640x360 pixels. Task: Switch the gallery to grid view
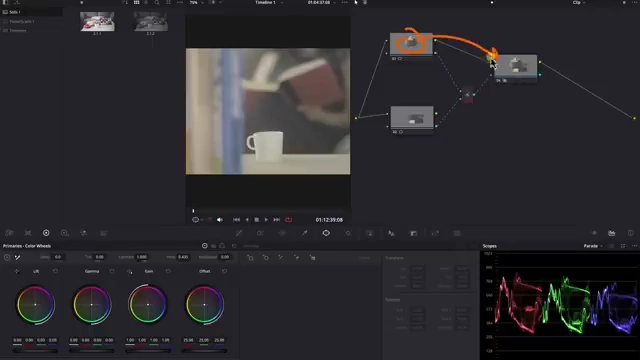pyautogui.click(x=136, y=2)
